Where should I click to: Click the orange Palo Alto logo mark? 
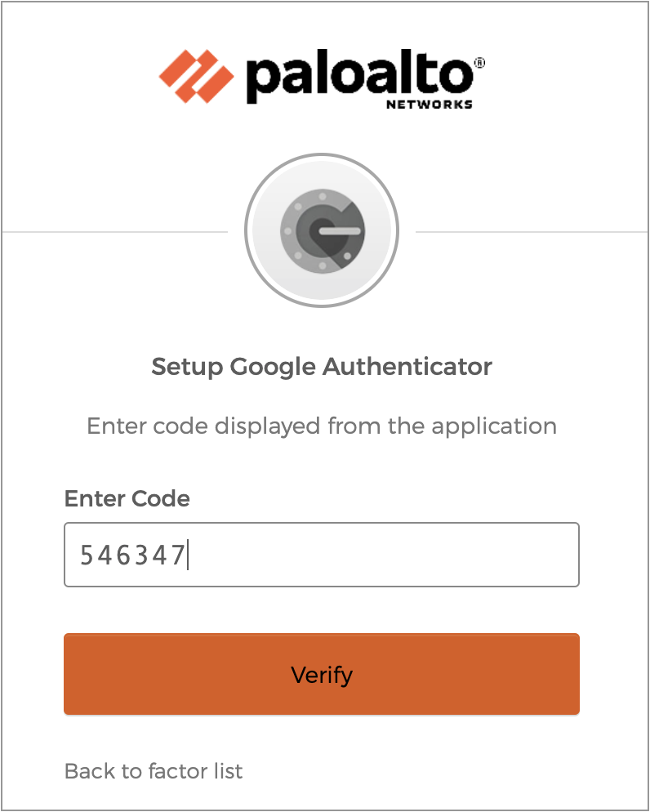click(x=197, y=77)
